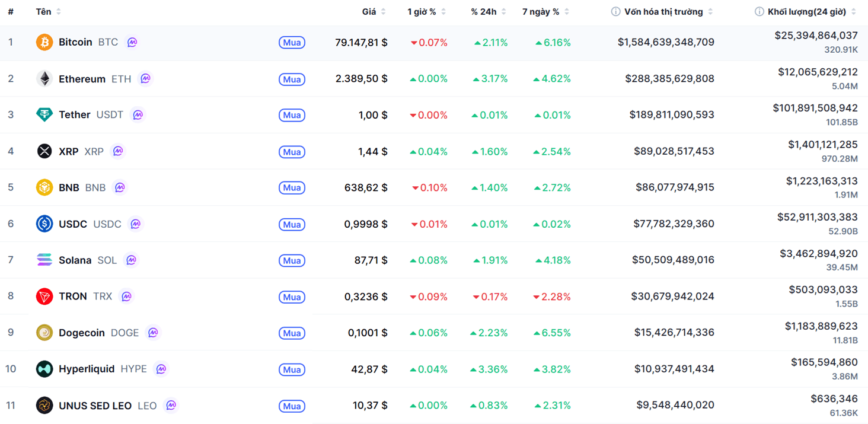Click Mua button for Ethereum
868x424 pixels.
(x=292, y=79)
